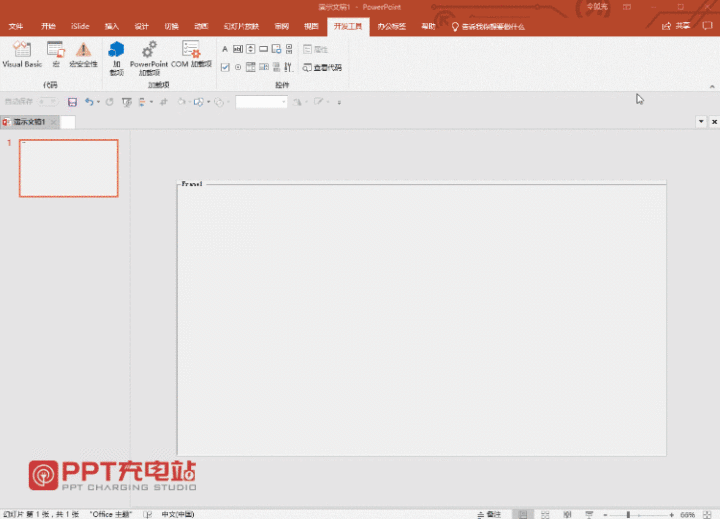Fit slide to current window icon
Image resolution: width=720 pixels, height=519 pixels.
coord(707,515)
